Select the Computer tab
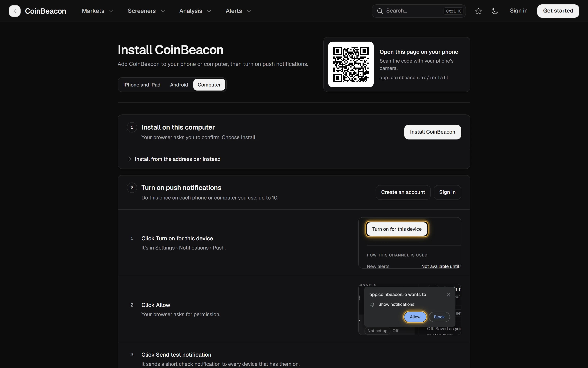 (x=209, y=85)
